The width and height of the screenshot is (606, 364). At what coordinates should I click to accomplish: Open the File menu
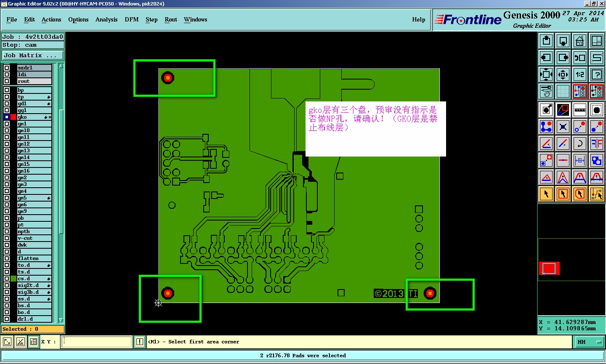click(12, 20)
